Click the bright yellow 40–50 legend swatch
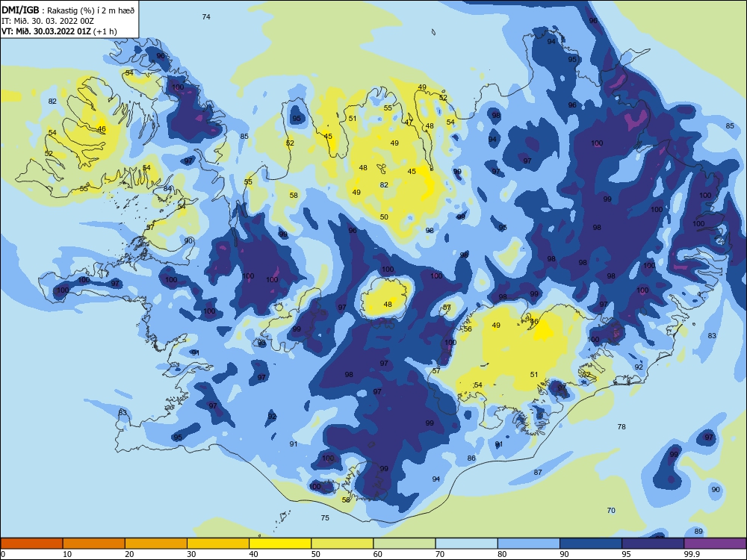Screen dimensions: 747x560 point(280,544)
